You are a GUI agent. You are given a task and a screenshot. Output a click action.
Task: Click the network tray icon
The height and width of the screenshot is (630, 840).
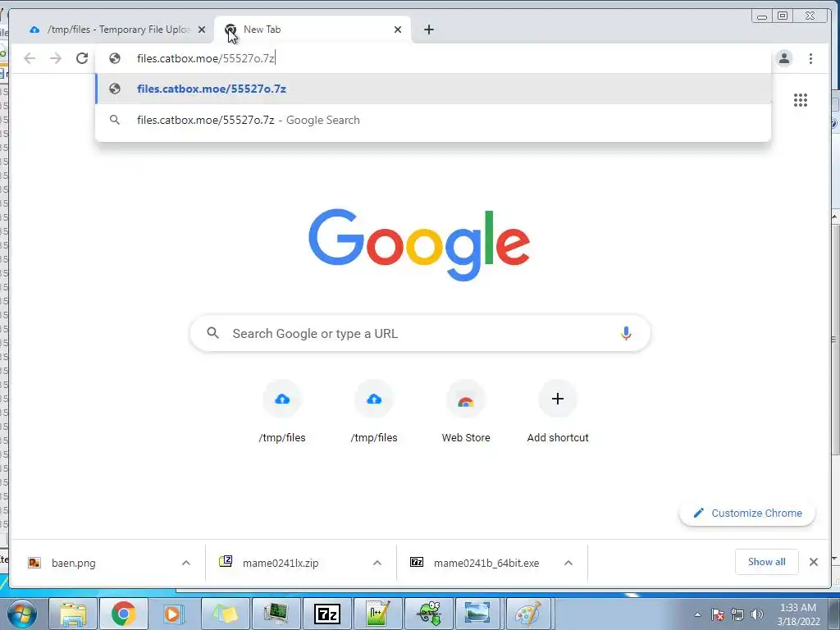(737, 614)
